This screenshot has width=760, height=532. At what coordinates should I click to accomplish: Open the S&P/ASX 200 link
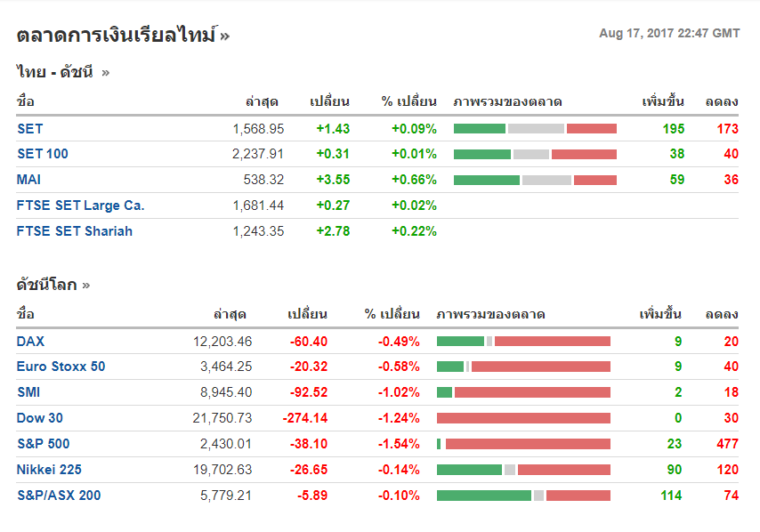[x=59, y=496]
